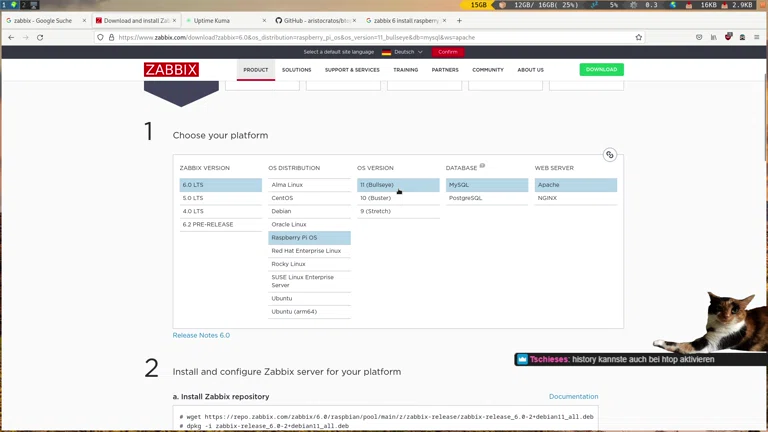Open Release Notes 6.0 link
This screenshot has height=432, width=768.
point(201,336)
